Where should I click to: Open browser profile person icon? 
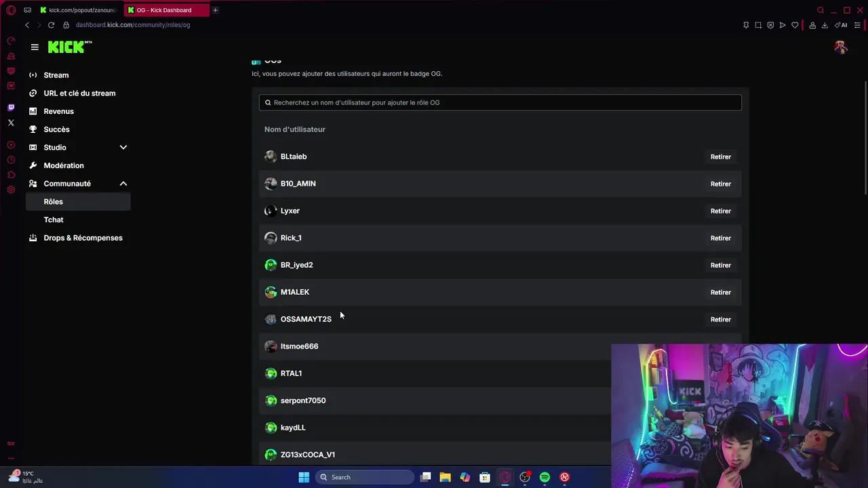(812, 25)
